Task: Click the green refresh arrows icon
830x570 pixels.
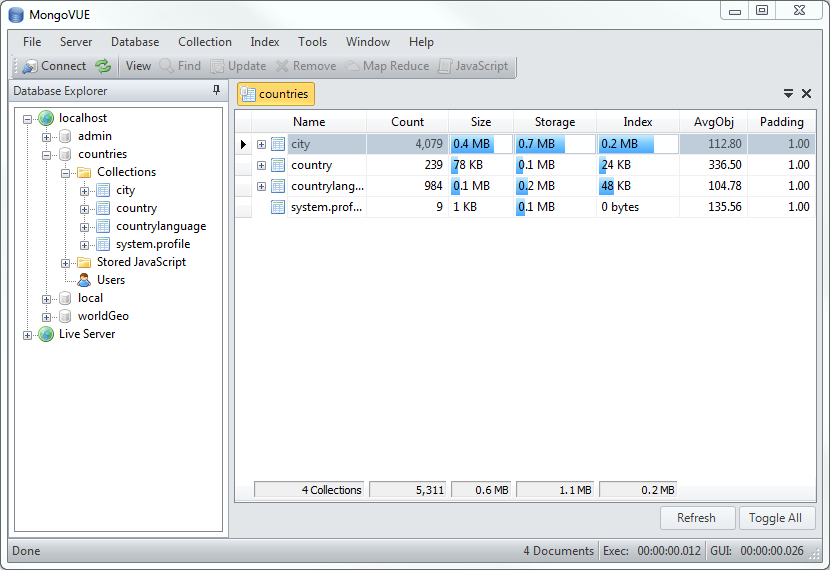Action: [103, 66]
